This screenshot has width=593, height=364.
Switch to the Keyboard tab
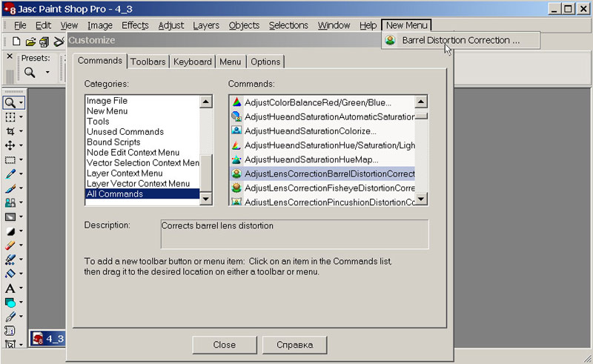(193, 62)
